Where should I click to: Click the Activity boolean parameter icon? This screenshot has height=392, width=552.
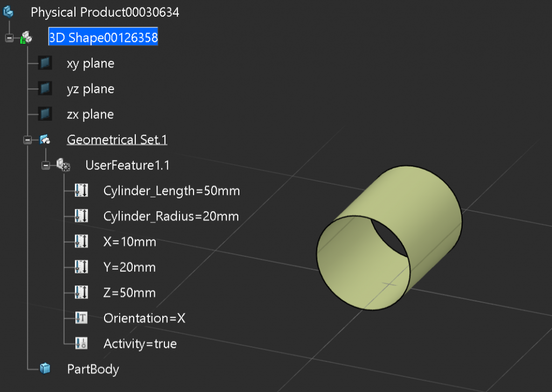coord(81,343)
